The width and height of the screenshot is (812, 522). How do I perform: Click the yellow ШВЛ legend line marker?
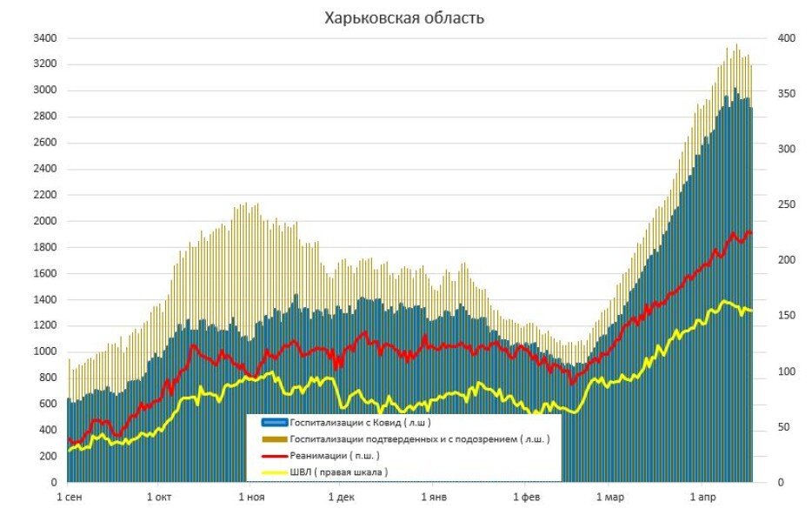click(x=275, y=472)
